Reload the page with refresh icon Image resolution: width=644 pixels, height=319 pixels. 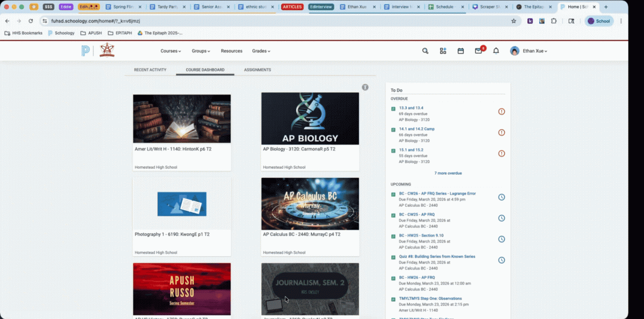31,21
